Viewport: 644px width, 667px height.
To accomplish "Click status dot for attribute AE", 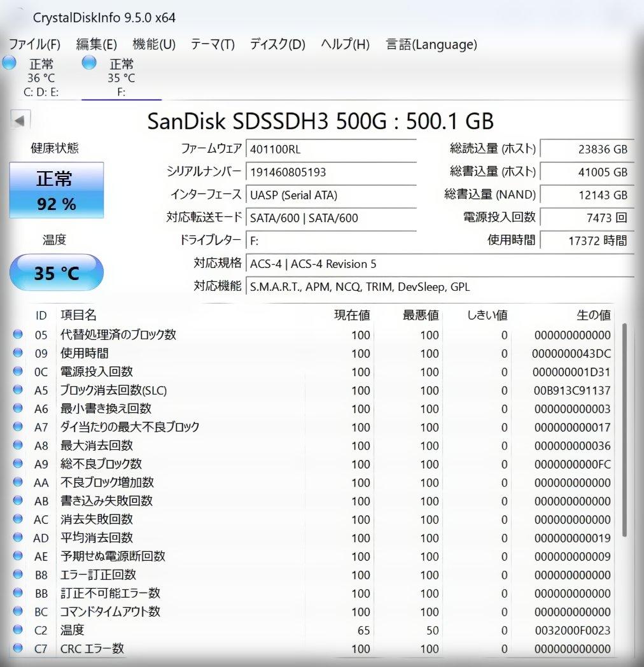I will coord(18,556).
